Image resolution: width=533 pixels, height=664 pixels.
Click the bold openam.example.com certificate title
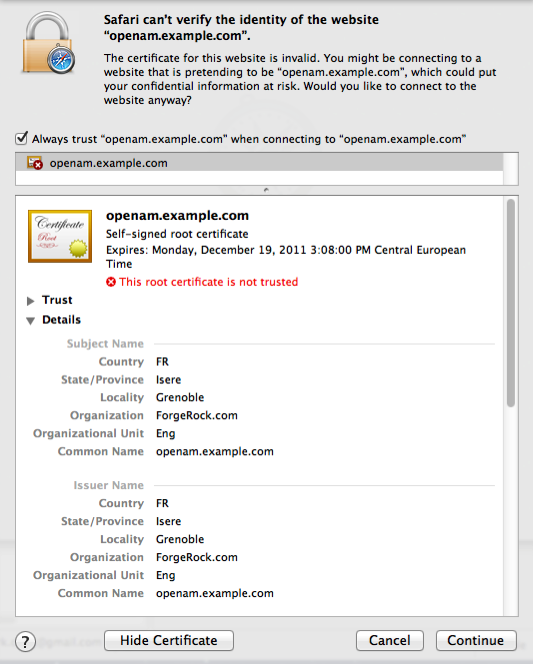tap(177, 216)
